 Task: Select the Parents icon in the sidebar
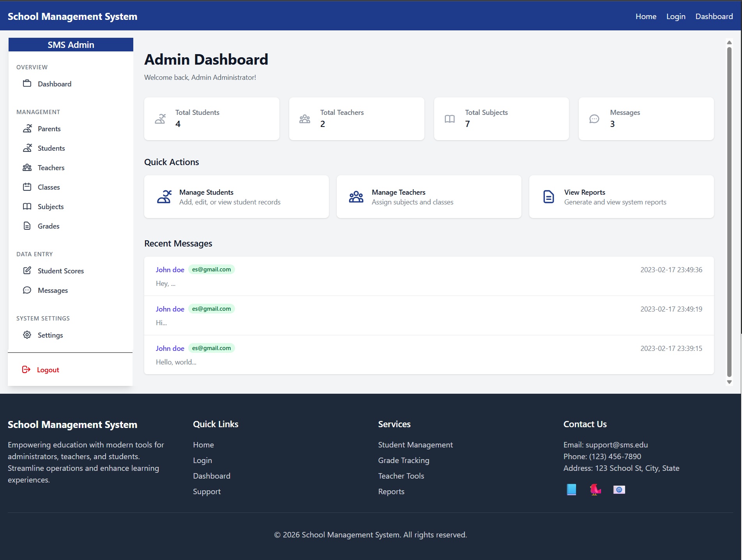tap(27, 129)
